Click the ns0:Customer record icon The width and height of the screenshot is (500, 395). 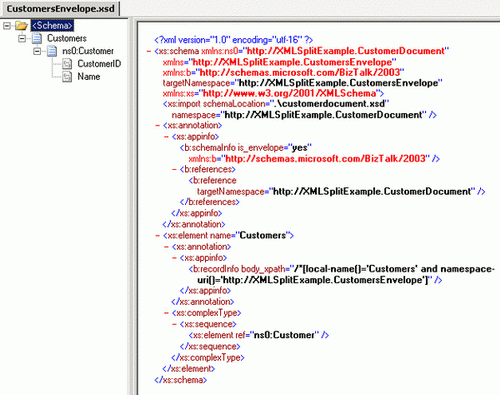tap(52, 51)
